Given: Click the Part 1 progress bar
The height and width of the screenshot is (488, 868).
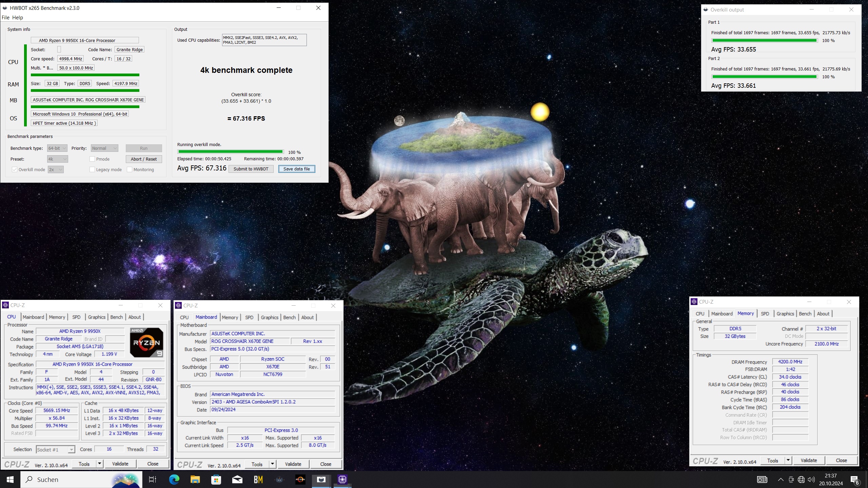Looking at the screenshot, I should pyautogui.click(x=764, y=40).
